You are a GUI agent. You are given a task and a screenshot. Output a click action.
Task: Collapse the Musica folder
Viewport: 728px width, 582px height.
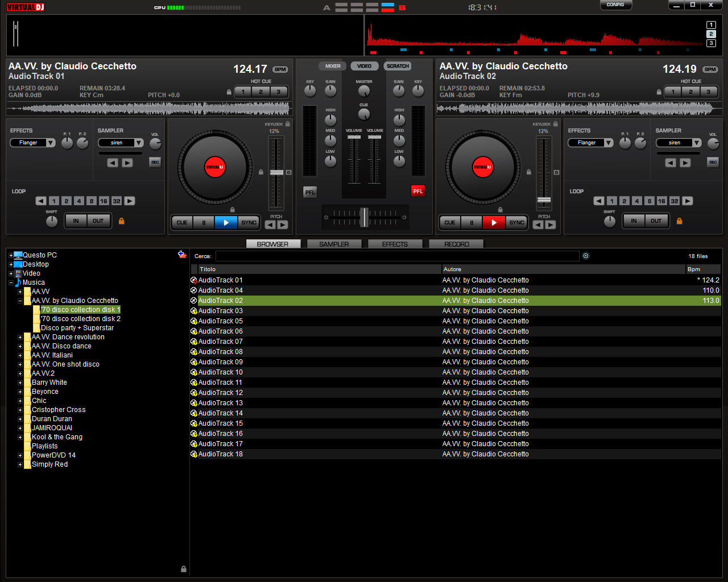coord(11,282)
